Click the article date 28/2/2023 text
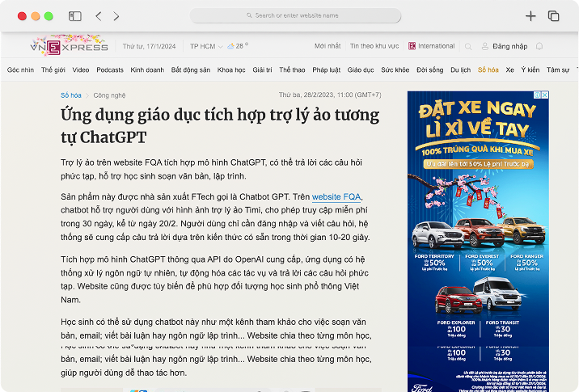This screenshot has width=579, height=392. pos(330,95)
